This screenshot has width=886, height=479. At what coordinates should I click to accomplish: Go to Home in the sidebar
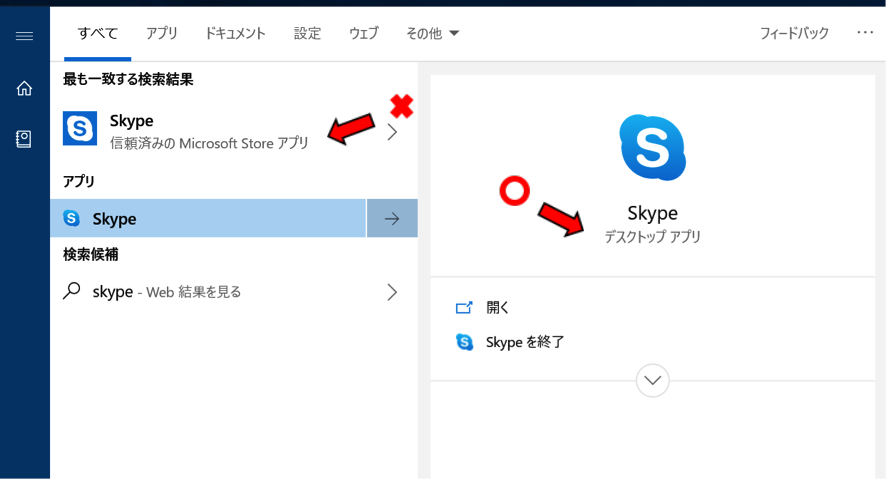pyautogui.click(x=24, y=88)
